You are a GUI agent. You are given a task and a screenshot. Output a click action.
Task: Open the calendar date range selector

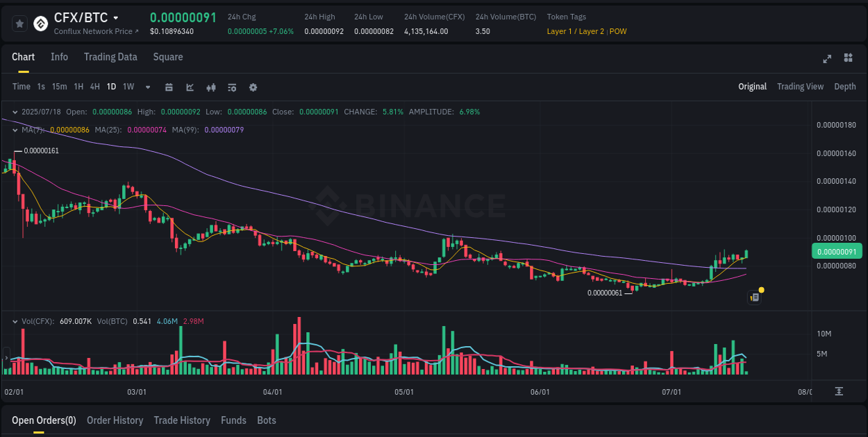[x=169, y=87]
